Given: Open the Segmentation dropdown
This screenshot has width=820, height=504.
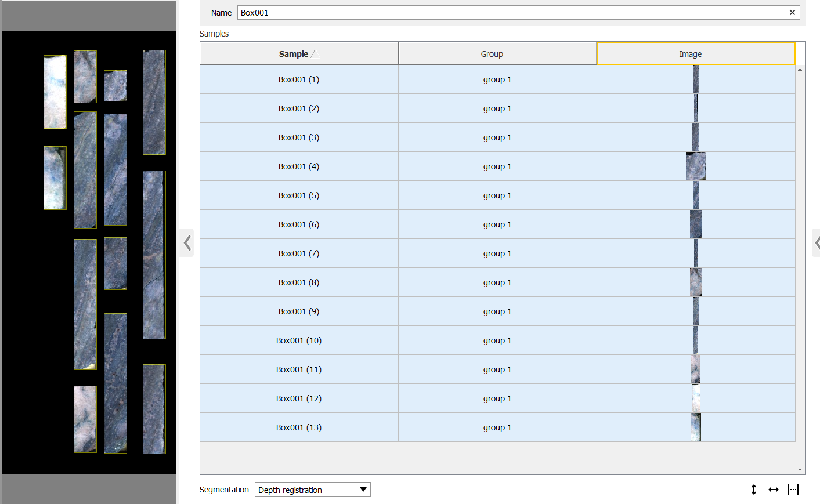Looking at the screenshot, I should pos(312,490).
